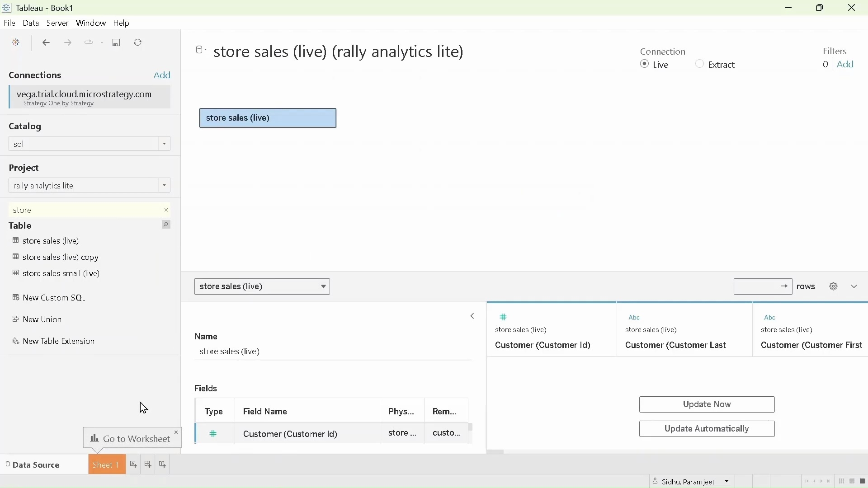Image resolution: width=868 pixels, height=488 pixels.
Task: Click the new story icon
Action: click(x=163, y=465)
